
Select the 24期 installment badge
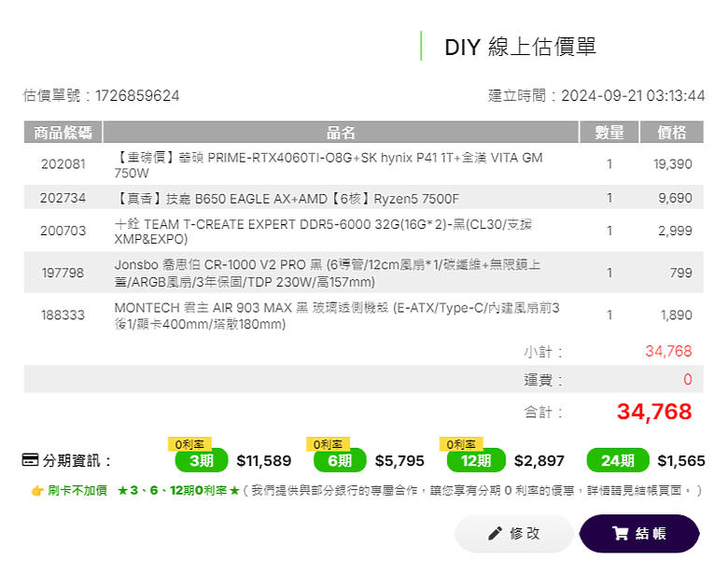click(x=618, y=460)
